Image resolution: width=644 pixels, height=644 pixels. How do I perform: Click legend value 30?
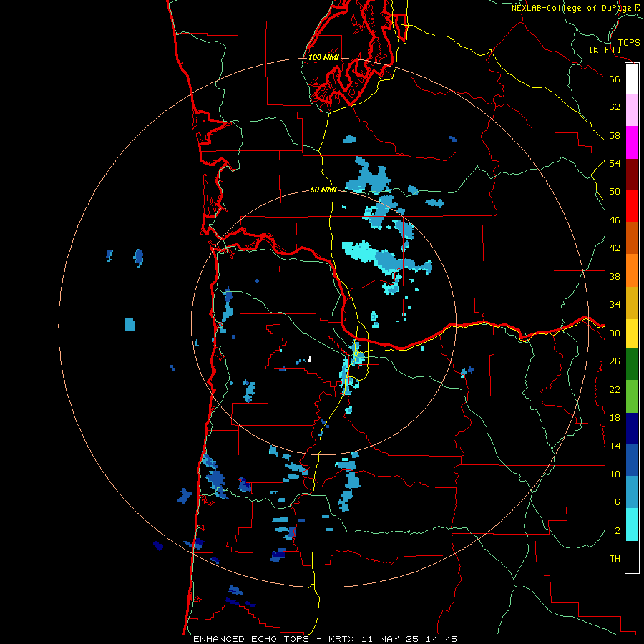pos(615,333)
